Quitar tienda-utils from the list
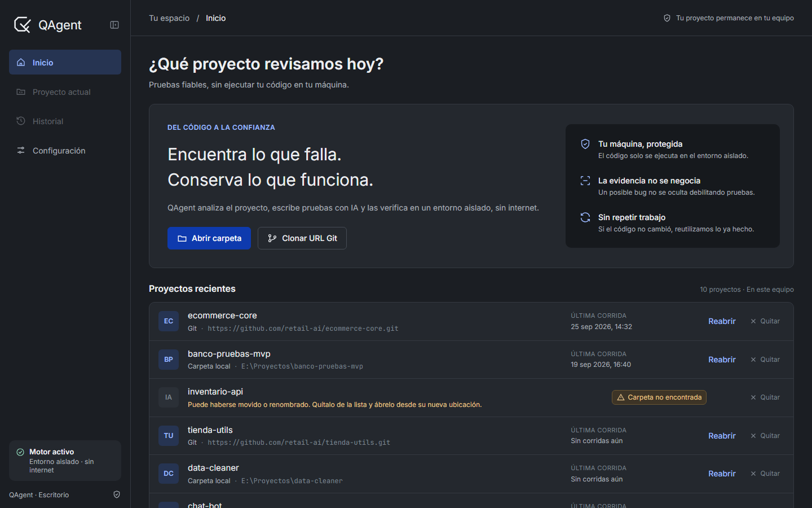The height and width of the screenshot is (508, 812). (765, 436)
